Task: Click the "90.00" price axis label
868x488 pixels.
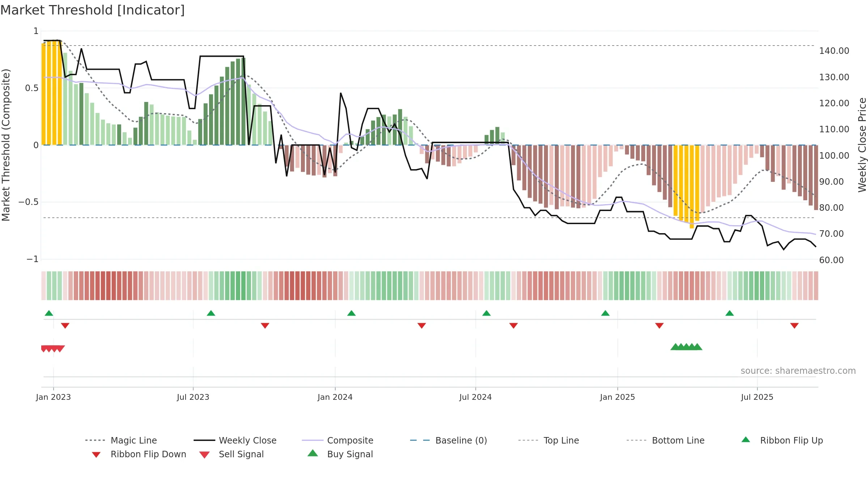Action: [831, 182]
